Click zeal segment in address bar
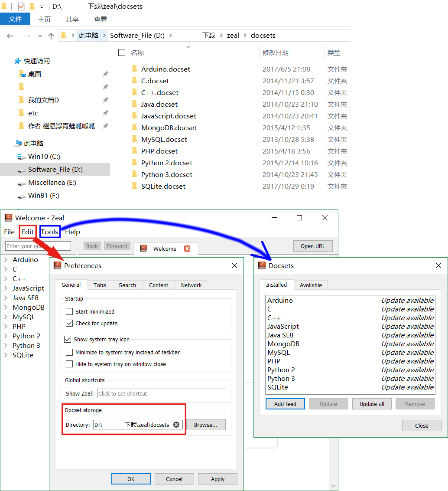The height and width of the screenshot is (491, 448). point(233,36)
